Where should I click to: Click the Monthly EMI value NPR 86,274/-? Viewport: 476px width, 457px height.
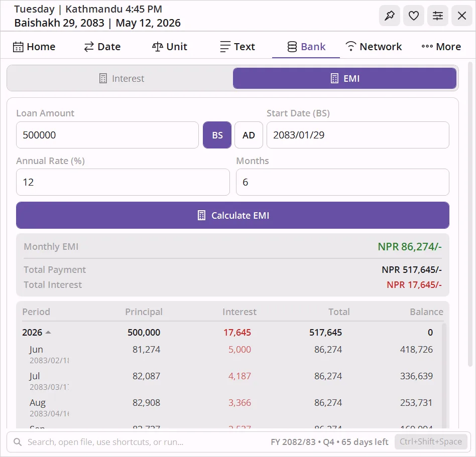coord(410,247)
